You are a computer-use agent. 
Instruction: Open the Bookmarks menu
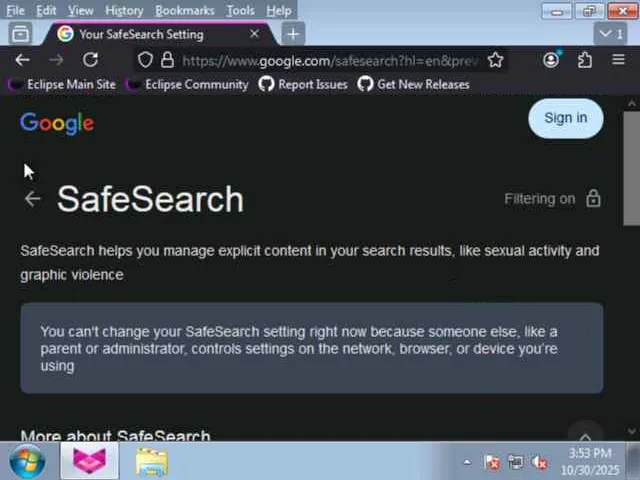click(x=184, y=10)
